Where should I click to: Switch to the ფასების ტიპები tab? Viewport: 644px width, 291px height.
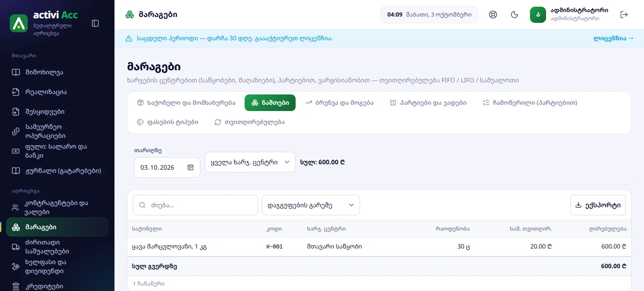point(168,122)
